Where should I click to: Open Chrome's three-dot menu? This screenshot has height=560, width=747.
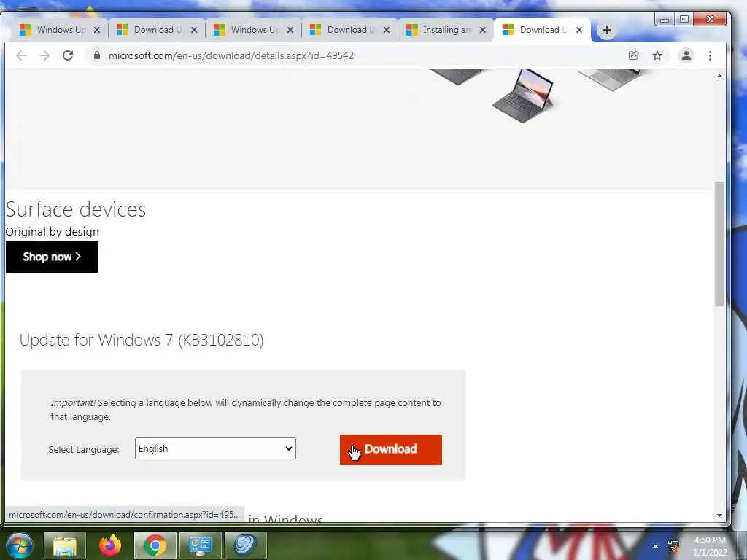(x=710, y=55)
